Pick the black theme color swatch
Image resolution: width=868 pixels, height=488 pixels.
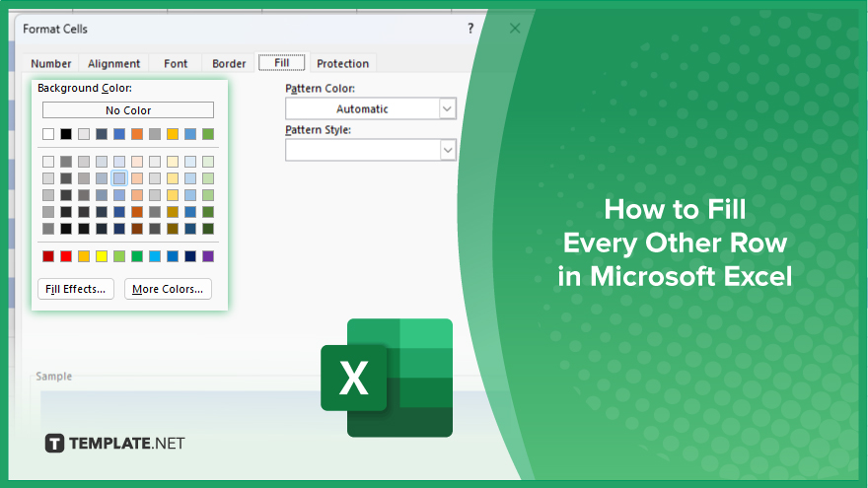66,134
